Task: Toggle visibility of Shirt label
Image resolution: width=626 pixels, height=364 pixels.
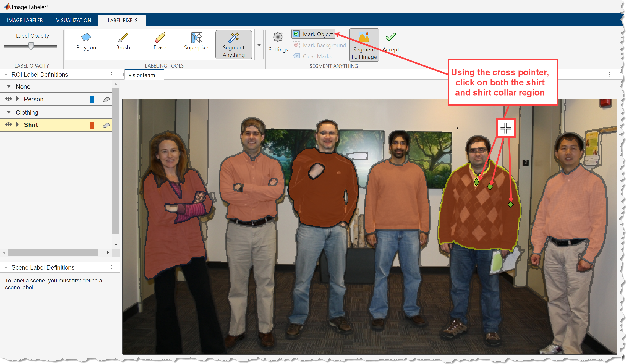Action: (9, 125)
